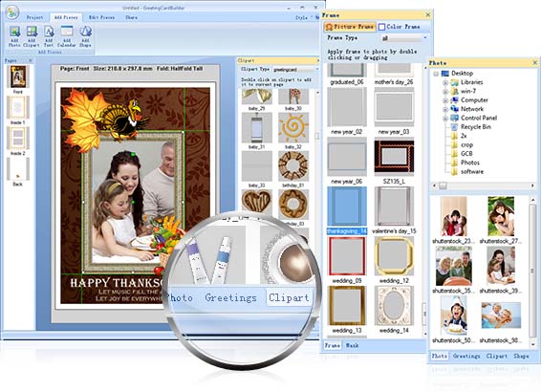Switch to the Edit Pieces tab
Image resolution: width=541 pixels, height=392 pixels.
pos(101,17)
